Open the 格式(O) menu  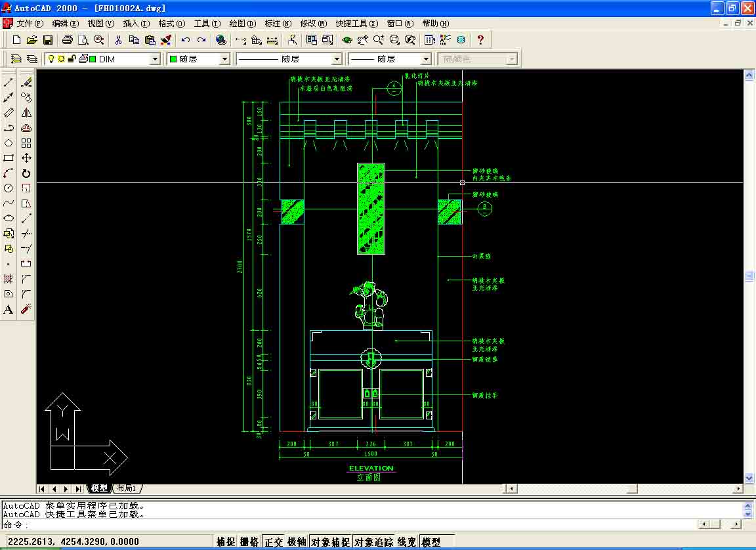172,23
